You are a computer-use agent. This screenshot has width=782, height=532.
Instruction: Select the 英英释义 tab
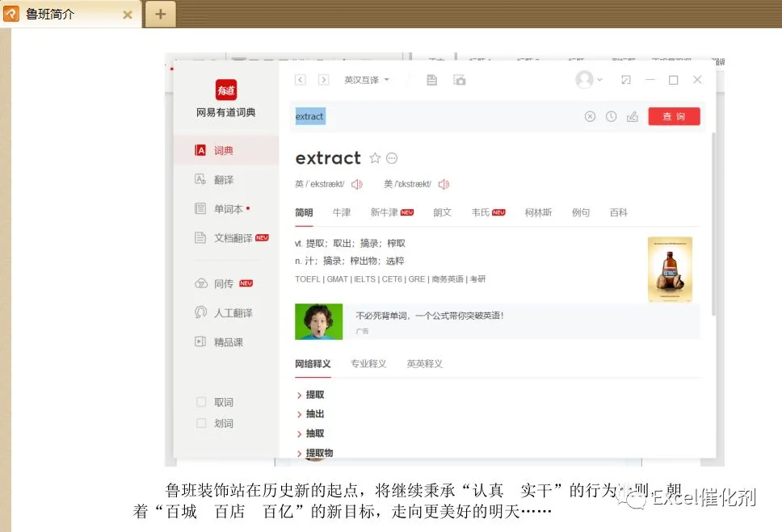click(424, 364)
